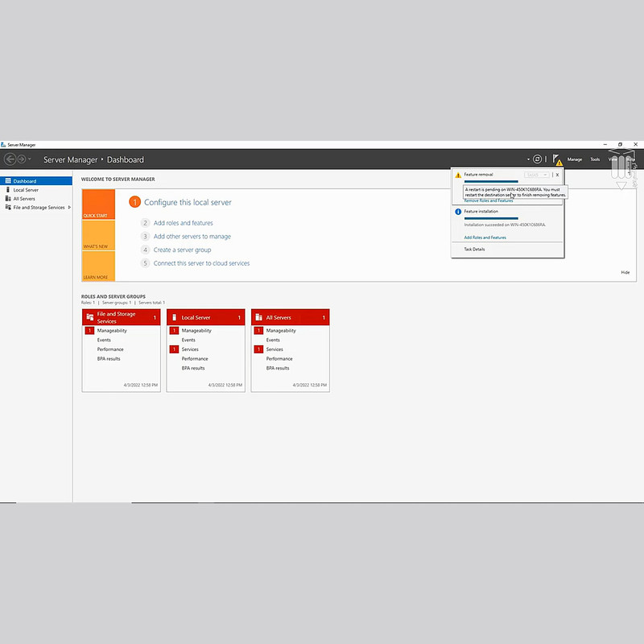
Task: Click the Dashboard grid icon in sidebar
Action: (8, 181)
